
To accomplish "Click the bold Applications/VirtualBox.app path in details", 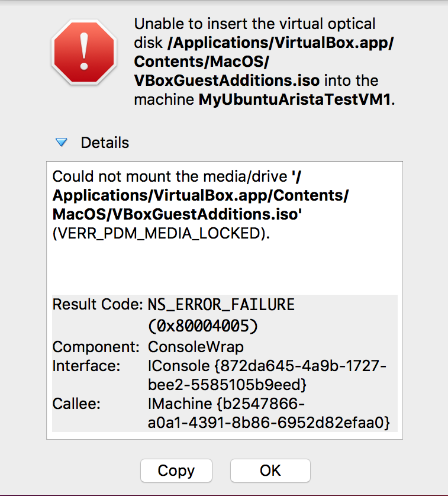I will click(201, 195).
